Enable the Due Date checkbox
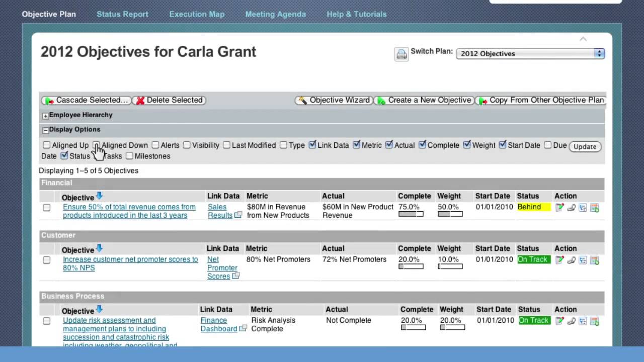The image size is (644, 362). (548, 145)
